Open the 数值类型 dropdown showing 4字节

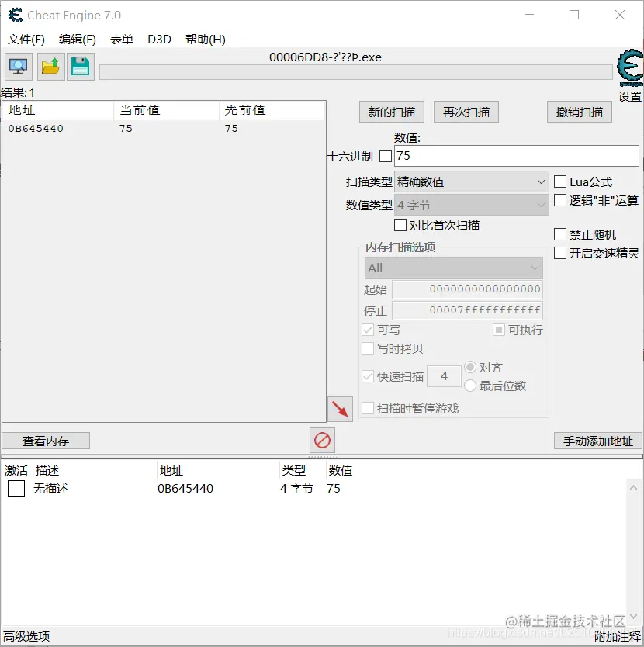click(x=470, y=204)
